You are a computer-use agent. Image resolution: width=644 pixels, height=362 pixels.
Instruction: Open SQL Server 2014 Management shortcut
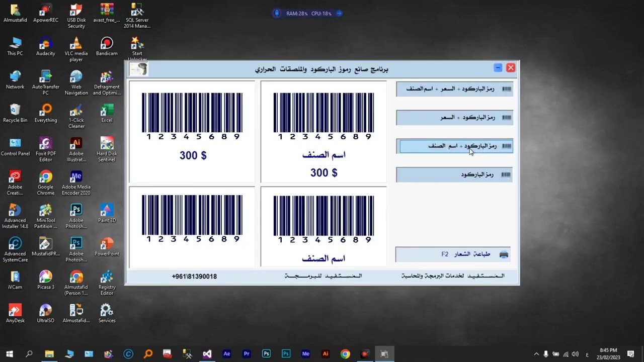point(137,16)
